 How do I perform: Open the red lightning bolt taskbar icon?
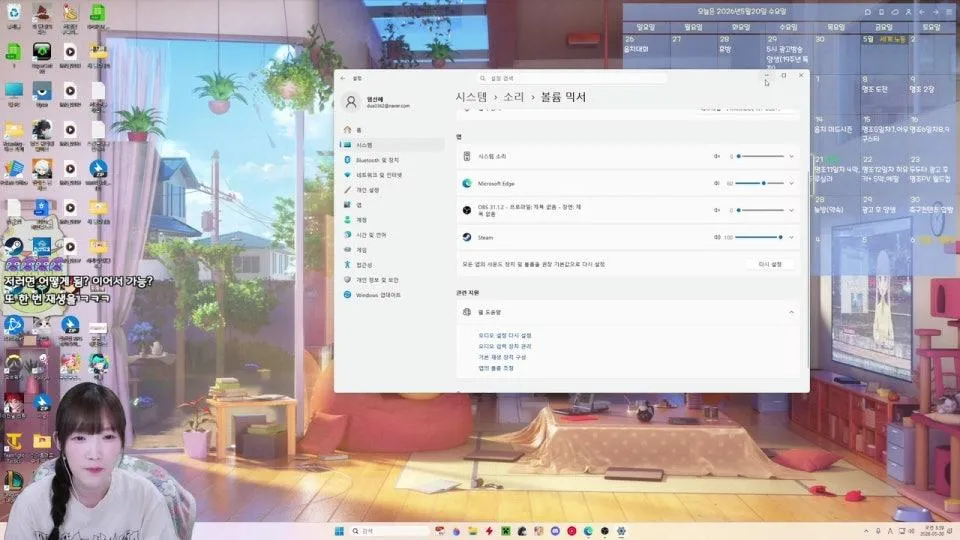(x=489, y=531)
